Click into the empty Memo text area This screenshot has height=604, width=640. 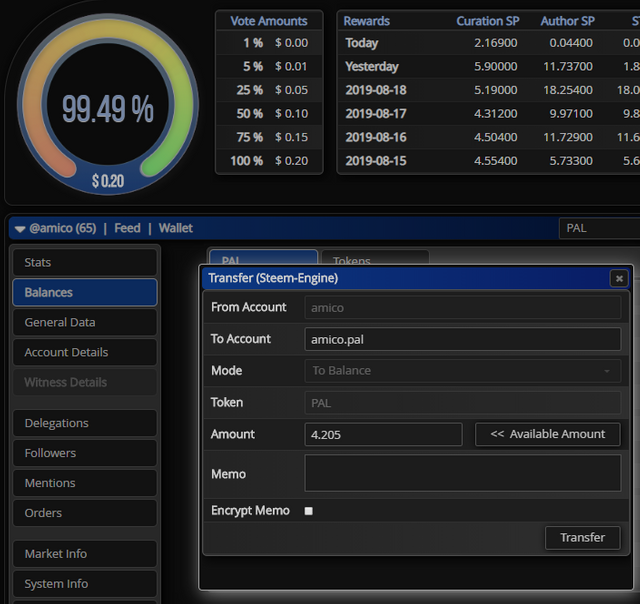[x=463, y=473]
